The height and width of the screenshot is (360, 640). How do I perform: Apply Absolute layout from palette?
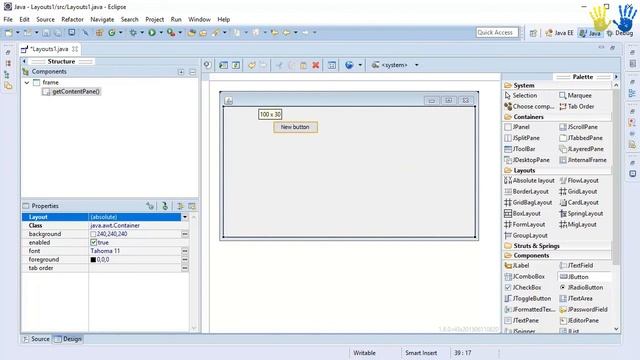click(529, 180)
